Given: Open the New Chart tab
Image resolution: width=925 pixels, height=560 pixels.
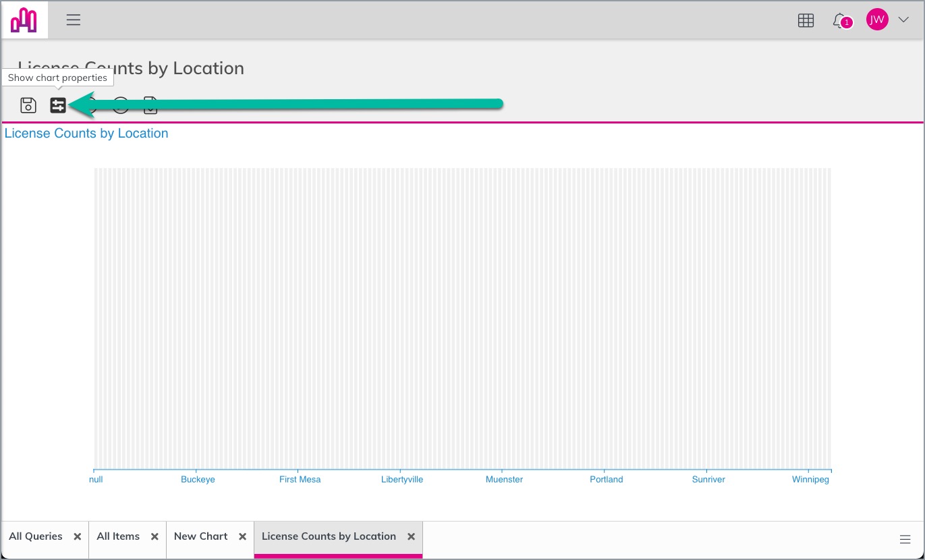Looking at the screenshot, I should [201, 536].
